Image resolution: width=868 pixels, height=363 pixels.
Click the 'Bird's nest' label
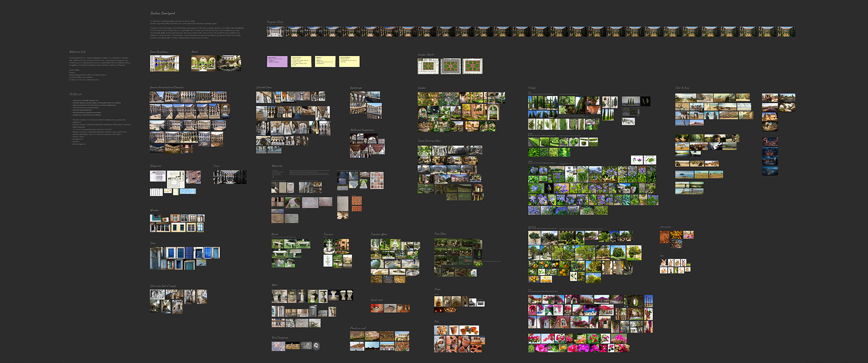click(377, 300)
